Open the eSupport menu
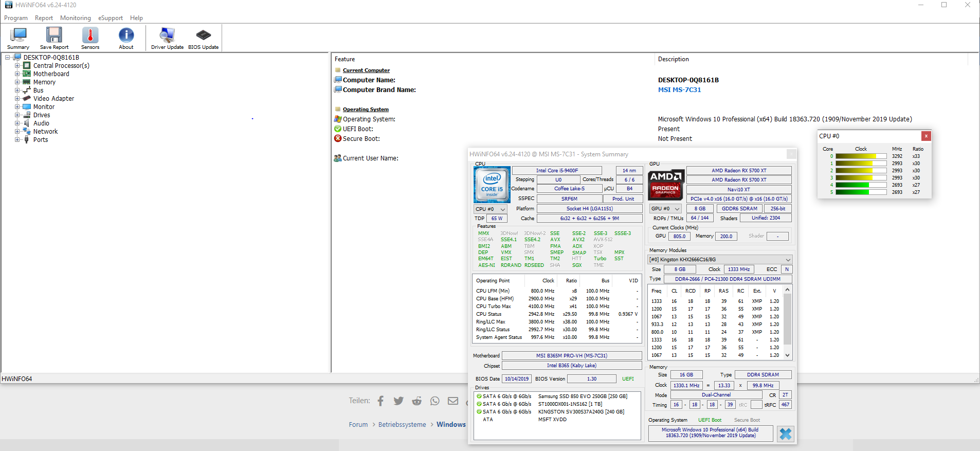 click(111, 18)
